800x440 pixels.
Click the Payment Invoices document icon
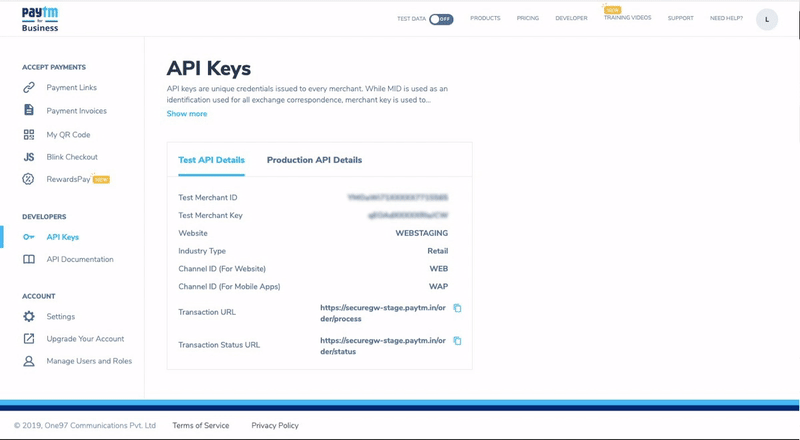(29, 111)
